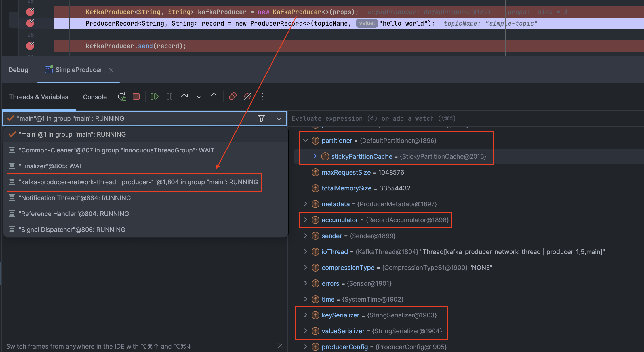Click the Step Into icon
Screen dimensions: 644x352
point(199,97)
